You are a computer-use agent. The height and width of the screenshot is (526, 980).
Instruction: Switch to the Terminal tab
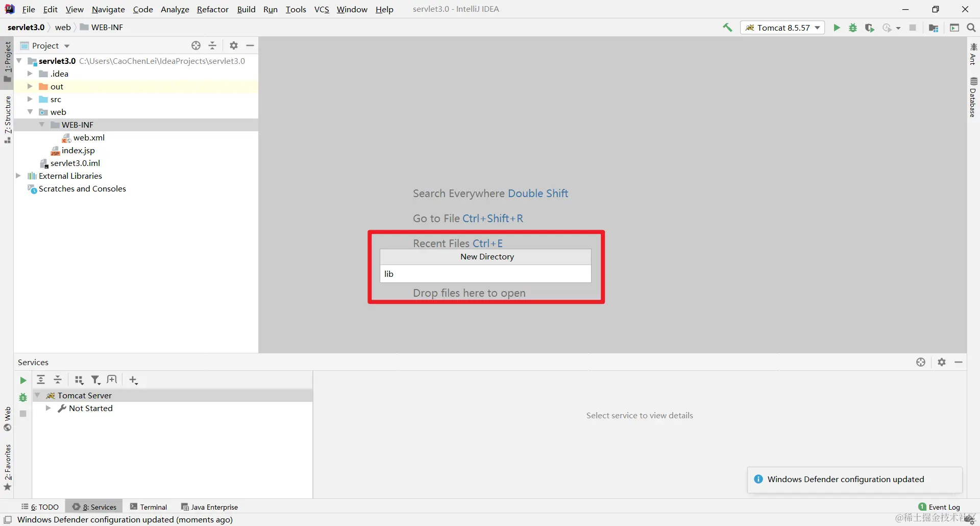149,507
